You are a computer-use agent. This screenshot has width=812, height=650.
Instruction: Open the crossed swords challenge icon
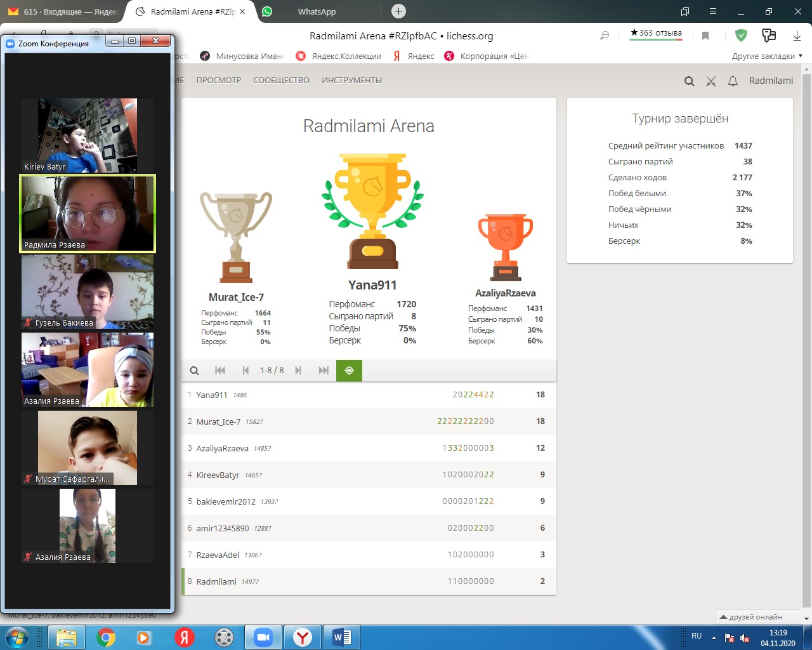711,81
